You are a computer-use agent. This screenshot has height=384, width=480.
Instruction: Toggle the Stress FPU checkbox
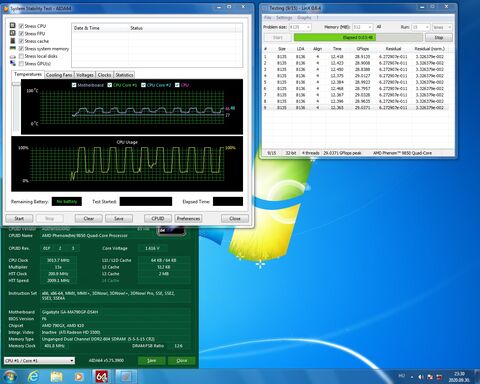(21, 34)
